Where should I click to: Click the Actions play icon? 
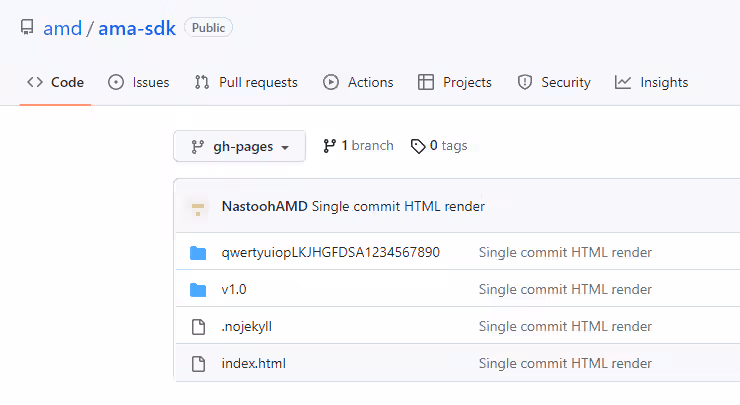click(331, 82)
